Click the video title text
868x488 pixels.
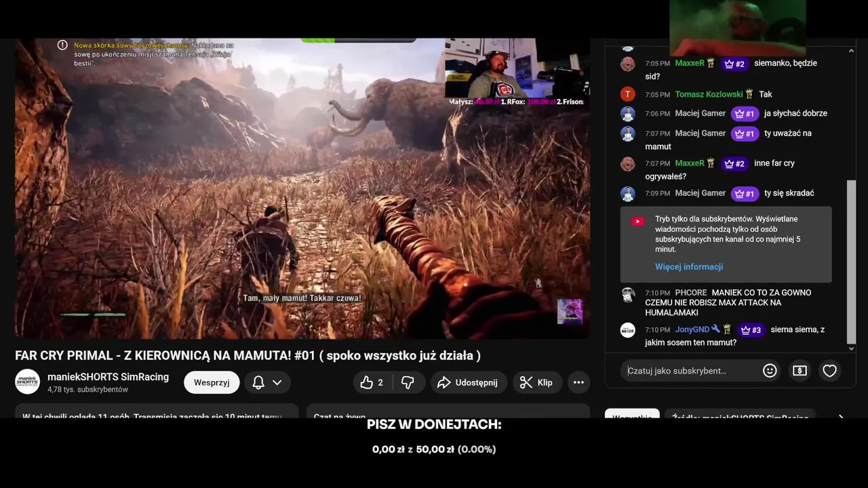click(248, 355)
